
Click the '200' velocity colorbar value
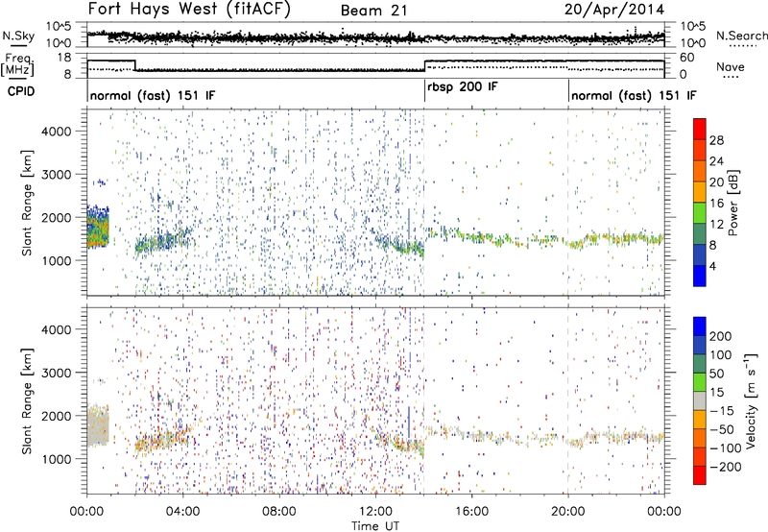point(721,336)
